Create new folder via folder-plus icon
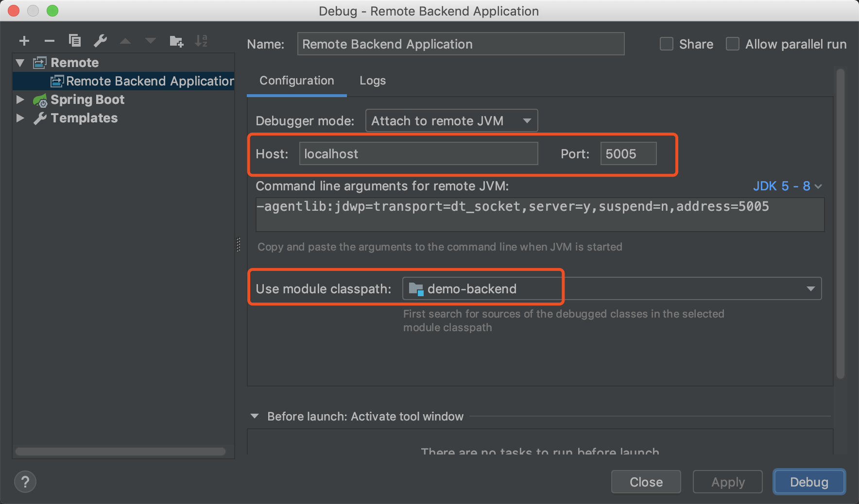The image size is (859, 504). click(x=176, y=41)
